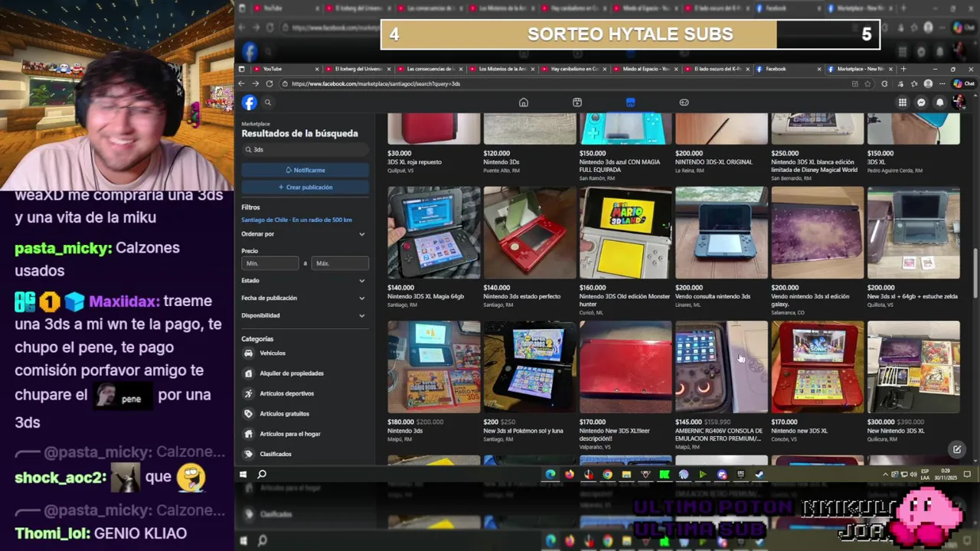Open Windows notification center icon

967,474
